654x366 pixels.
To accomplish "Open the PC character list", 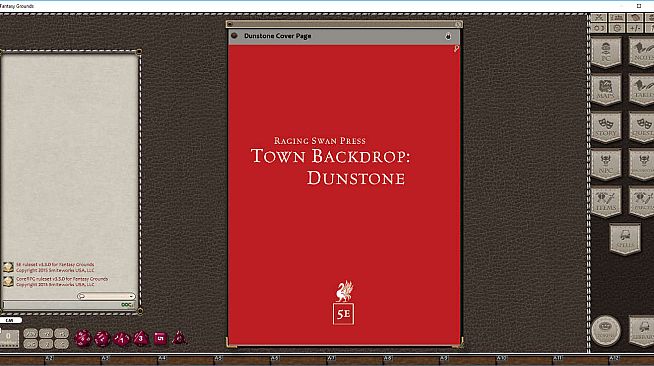I will click(x=606, y=52).
